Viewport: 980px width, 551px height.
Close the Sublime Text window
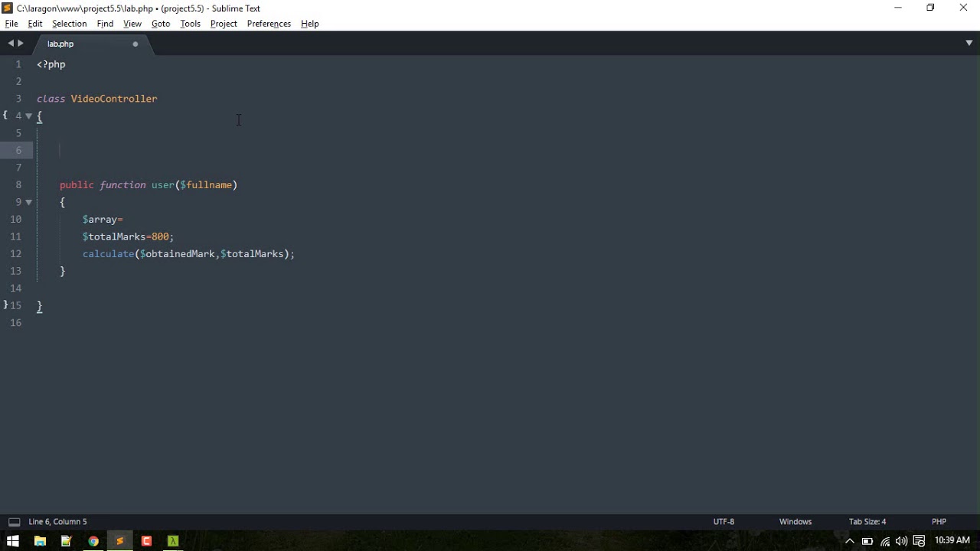coord(964,8)
